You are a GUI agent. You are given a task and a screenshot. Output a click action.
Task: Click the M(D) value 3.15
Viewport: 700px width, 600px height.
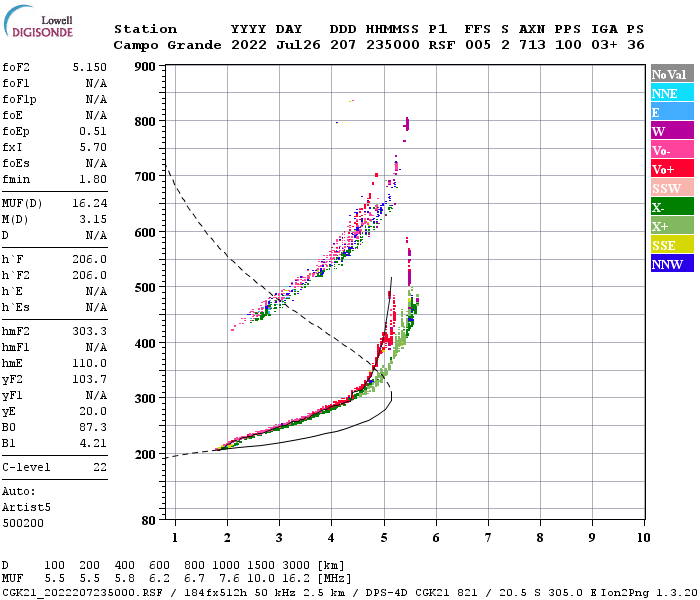[93, 220]
